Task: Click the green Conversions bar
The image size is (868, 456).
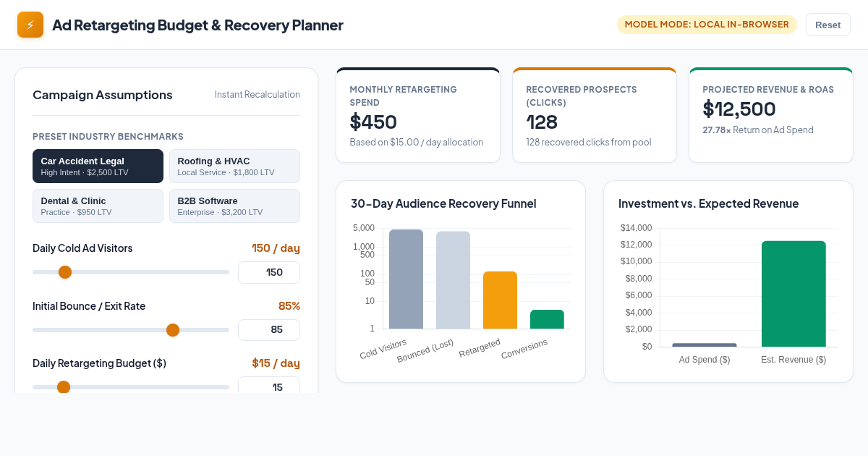Action: (x=548, y=319)
